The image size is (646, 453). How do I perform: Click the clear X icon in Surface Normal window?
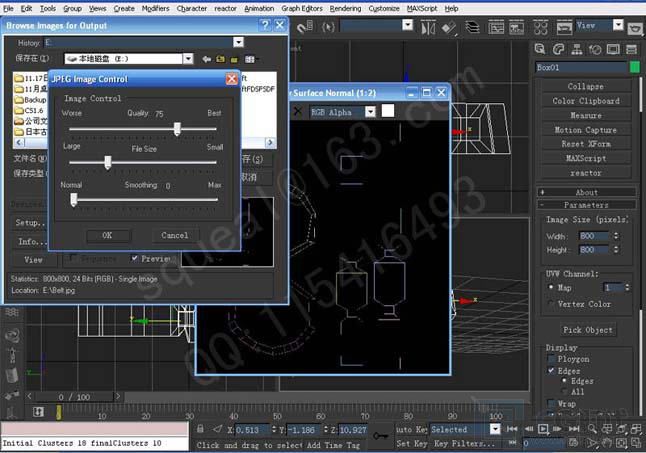click(x=297, y=111)
